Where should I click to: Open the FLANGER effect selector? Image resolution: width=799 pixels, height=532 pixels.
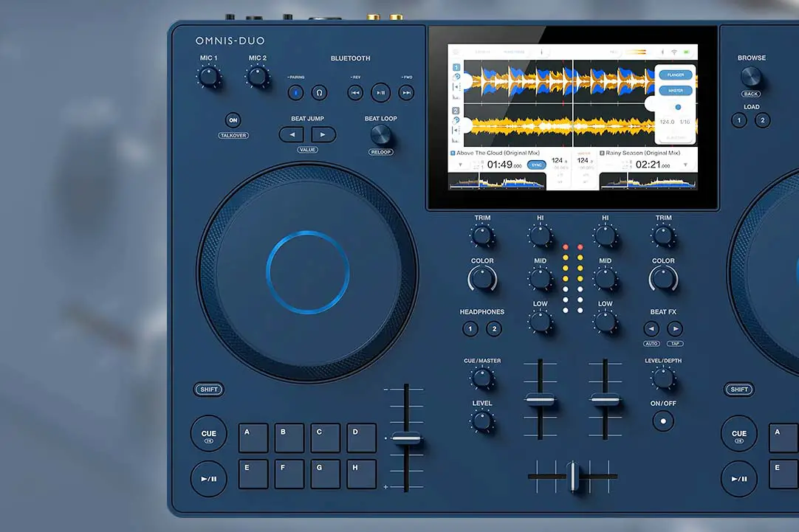675,75
